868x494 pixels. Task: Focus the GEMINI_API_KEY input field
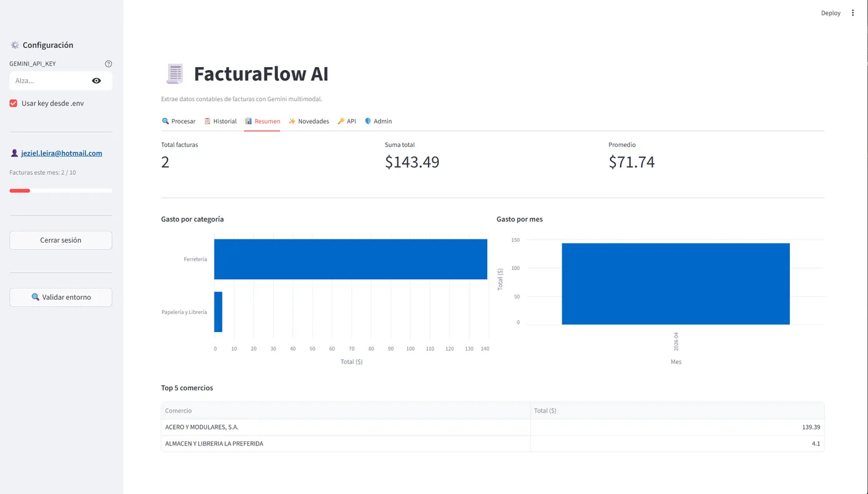click(50, 81)
